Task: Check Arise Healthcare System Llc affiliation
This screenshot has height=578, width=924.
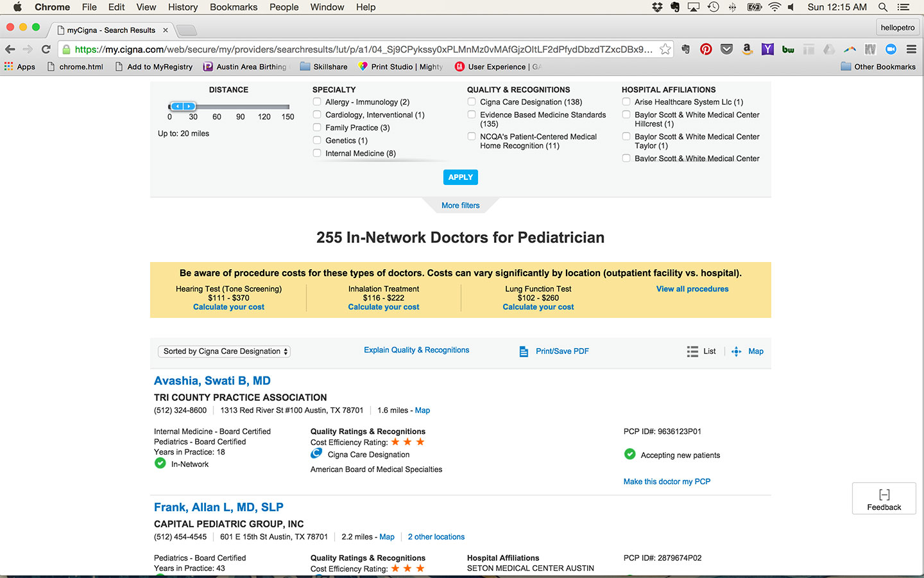Action: (626, 101)
